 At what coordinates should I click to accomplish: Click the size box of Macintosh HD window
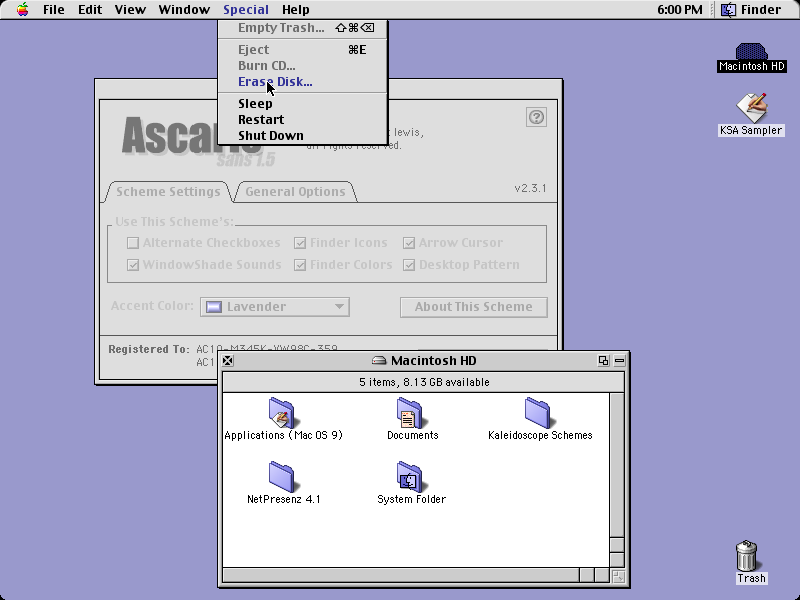(618, 576)
